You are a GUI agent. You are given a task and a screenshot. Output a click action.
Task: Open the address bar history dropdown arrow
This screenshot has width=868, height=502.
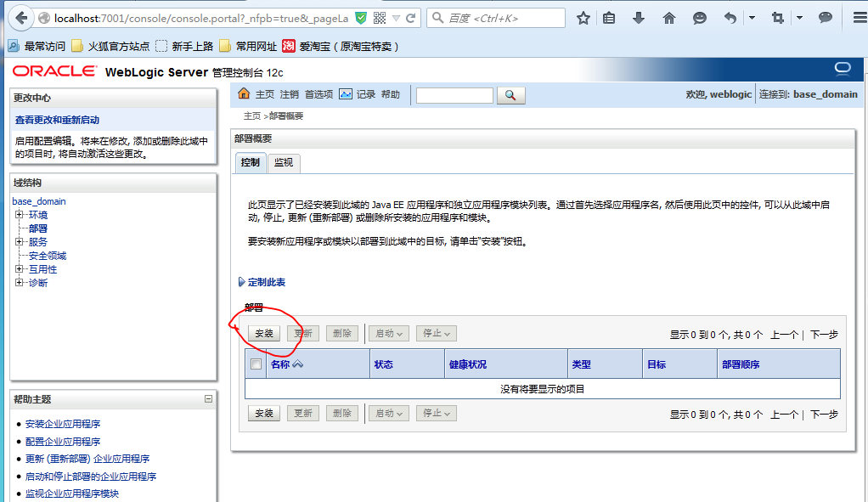(x=397, y=19)
